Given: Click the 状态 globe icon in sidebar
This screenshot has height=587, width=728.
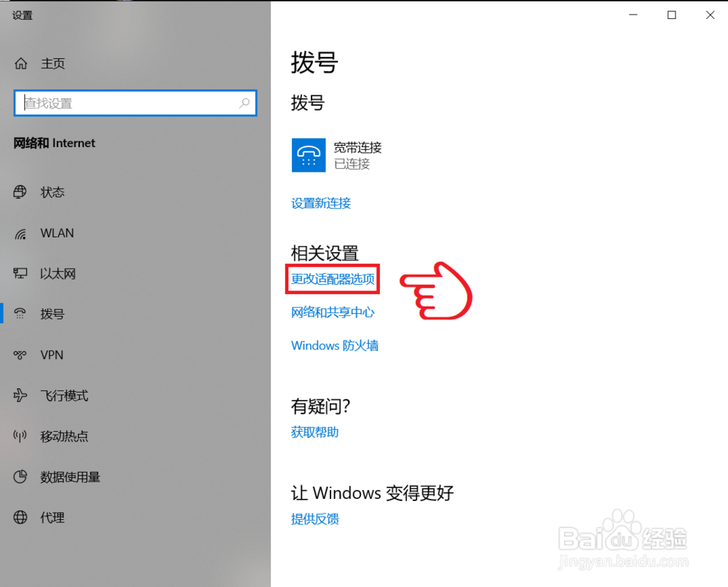Looking at the screenshot, I should (x=20, y=192).
